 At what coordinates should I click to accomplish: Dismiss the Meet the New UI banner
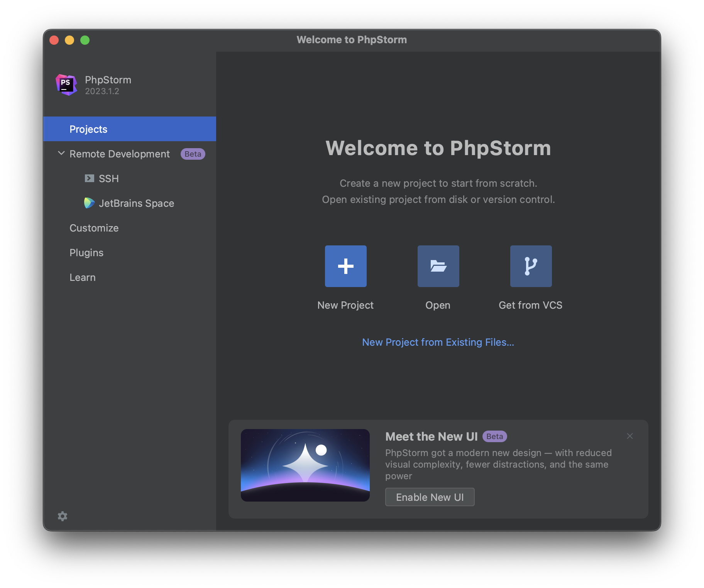(x=630, y=436)
